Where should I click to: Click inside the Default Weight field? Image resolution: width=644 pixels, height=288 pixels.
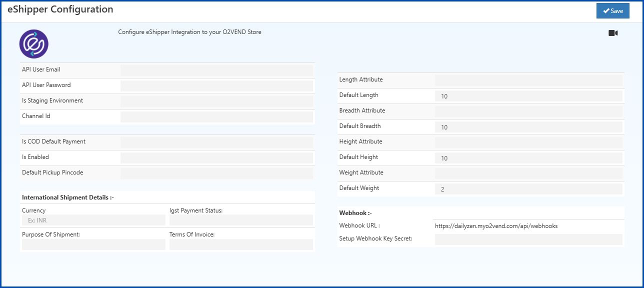(528, 189)
